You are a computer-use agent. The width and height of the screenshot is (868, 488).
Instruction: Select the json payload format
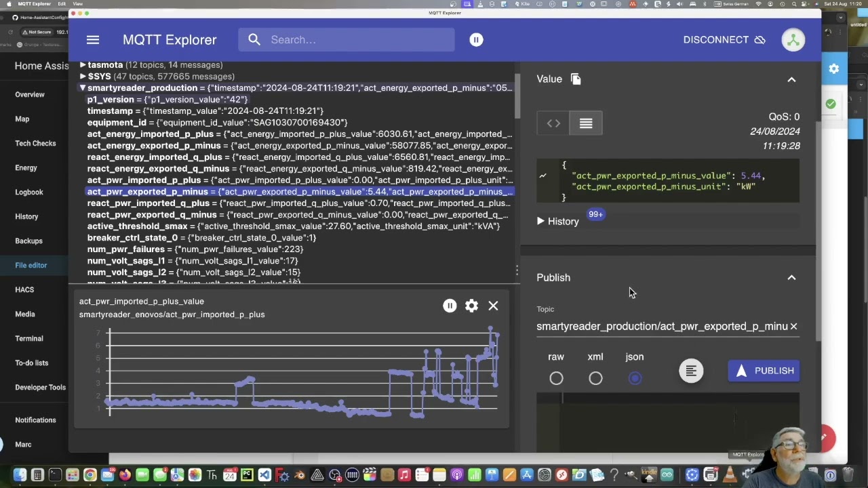[x=635, y=378]
